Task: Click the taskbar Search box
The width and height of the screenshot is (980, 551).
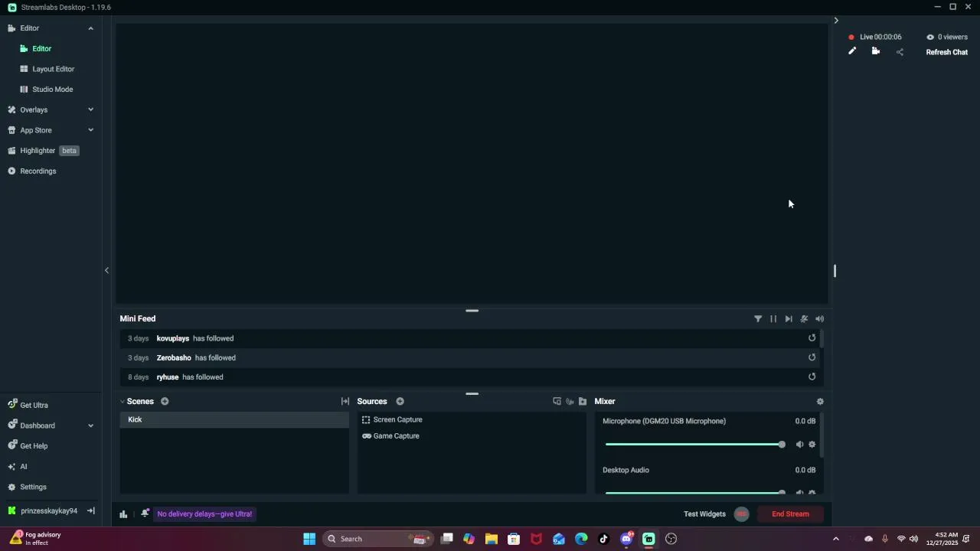Action: tap(378, 539)
